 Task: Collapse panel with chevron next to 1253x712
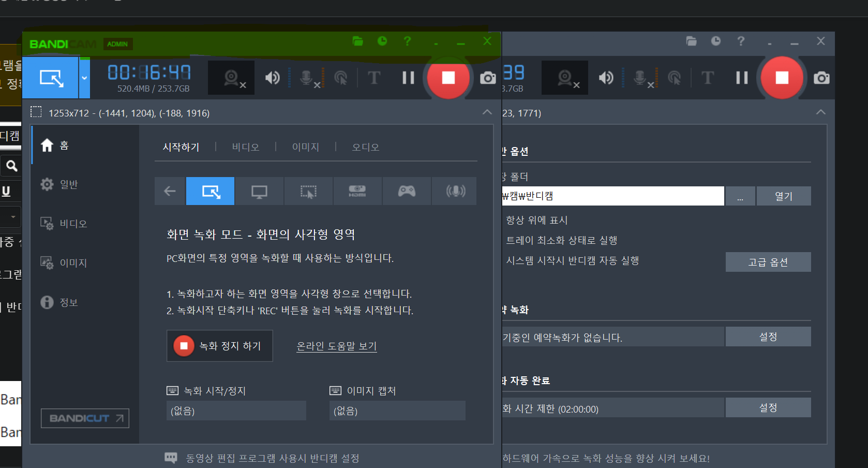(x=487, y=112)
